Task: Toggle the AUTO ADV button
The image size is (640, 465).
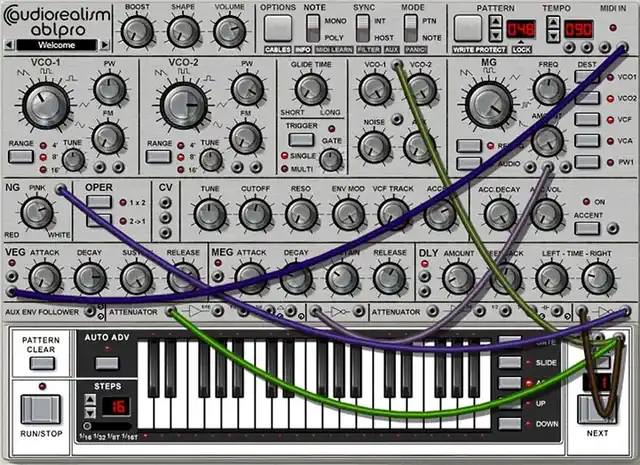Action: click(107, 363)
